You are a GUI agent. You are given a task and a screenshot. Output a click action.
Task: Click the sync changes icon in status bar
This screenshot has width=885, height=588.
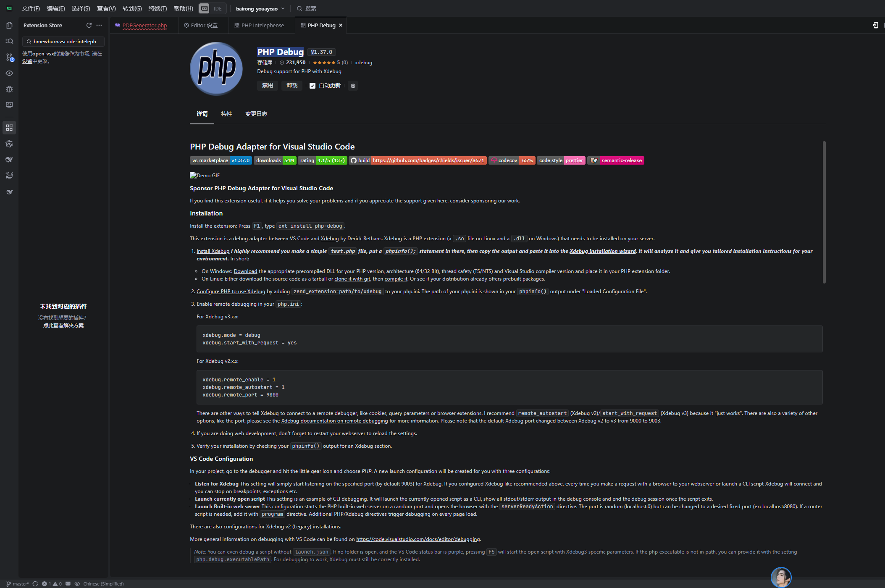(35, 584)
